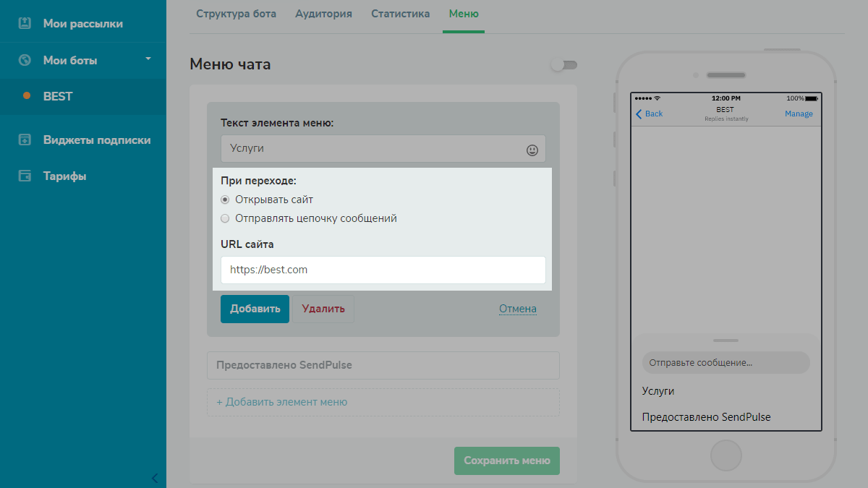Click the URL сайта input field
This screenshot has width=868, height=488.
383,270
